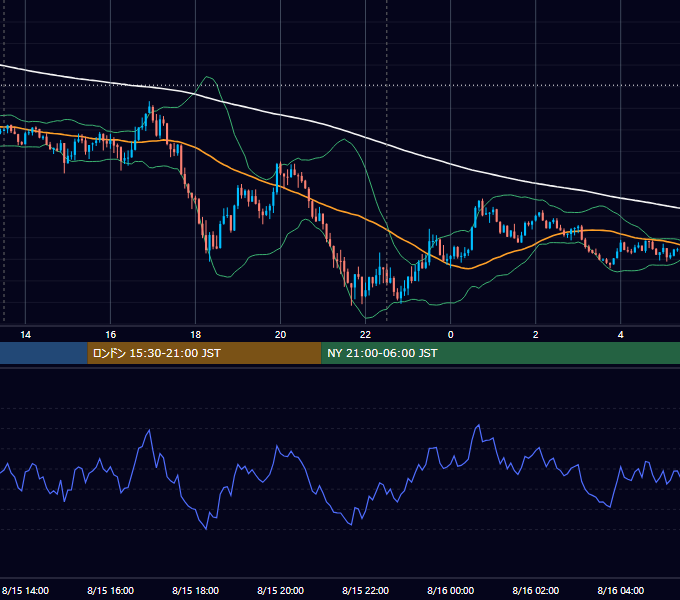Select the 8/16 00:00 date label
This screenshot has width=680, height=600.
click(x=451, y=590)
